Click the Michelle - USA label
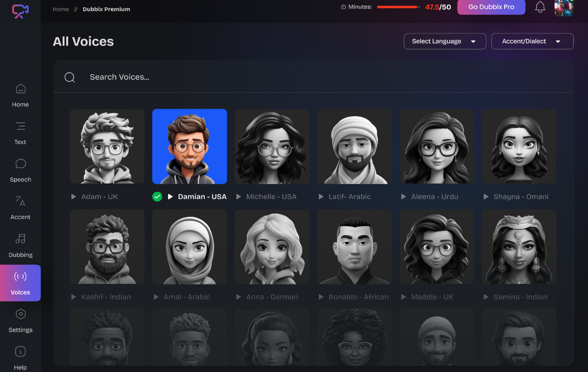This screenshot has width=588, height=372. 271,197
